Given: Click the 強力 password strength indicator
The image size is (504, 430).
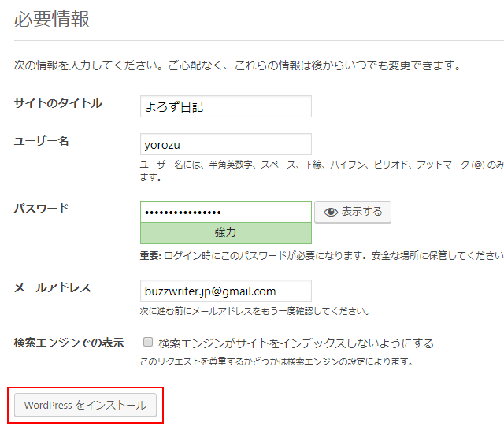Looking at the screenshot, I should pyautogui.click(x=226, y=232).
